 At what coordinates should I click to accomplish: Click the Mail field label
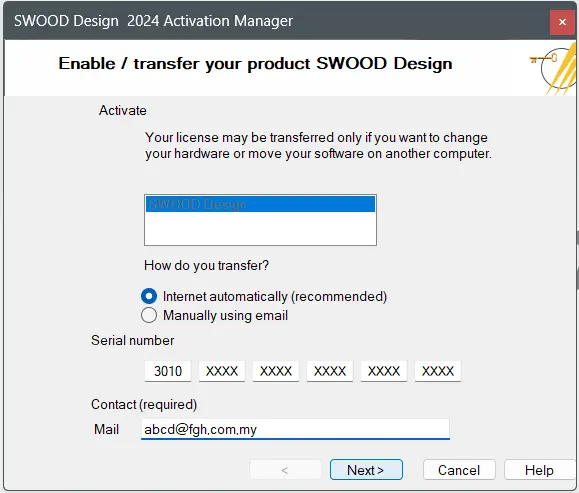(x=106, y=429)
